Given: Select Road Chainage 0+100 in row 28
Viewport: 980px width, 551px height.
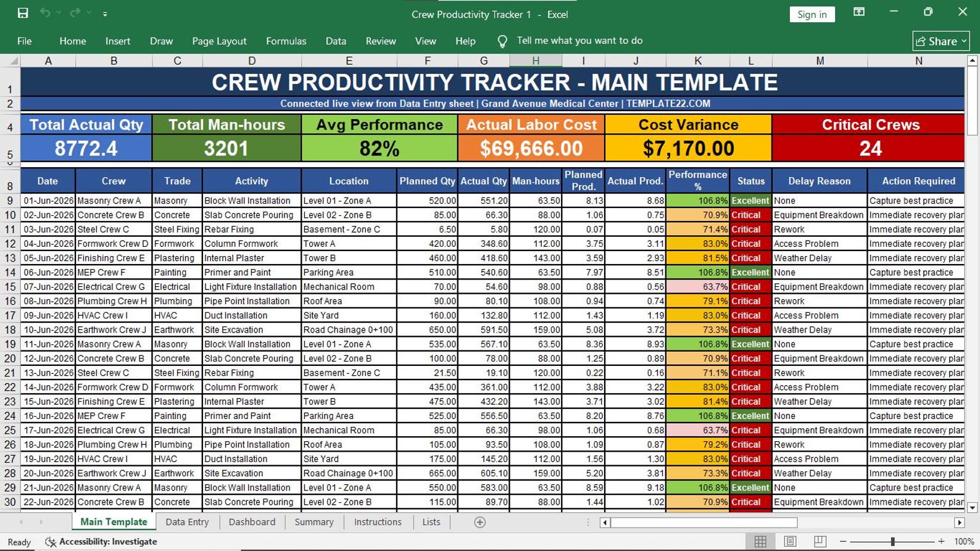Looking at the screenshot, I should 349,473.
